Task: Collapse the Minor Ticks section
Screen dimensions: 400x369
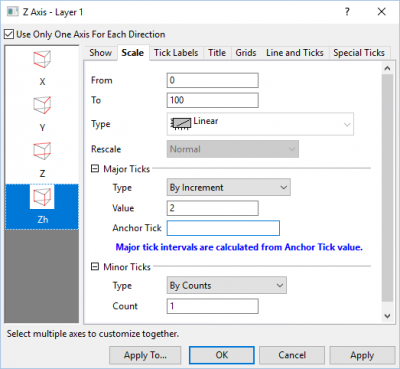Action: tap(95, 267)
